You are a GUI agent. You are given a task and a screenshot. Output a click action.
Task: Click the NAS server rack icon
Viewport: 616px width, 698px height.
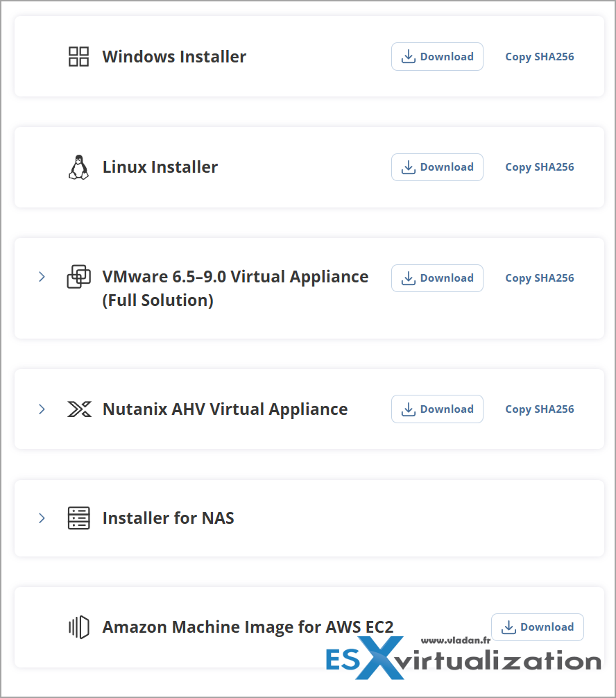[78, 518]
